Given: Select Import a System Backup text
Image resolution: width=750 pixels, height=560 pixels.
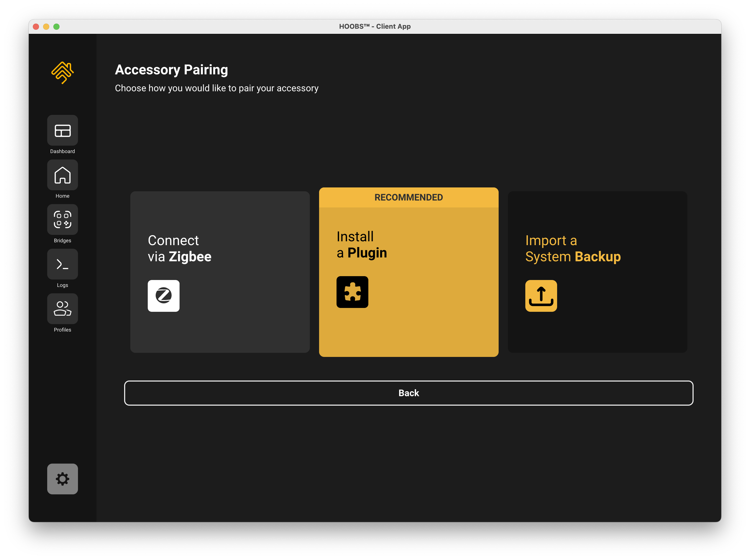Looking at the screenshot, I should pos(573,248).
